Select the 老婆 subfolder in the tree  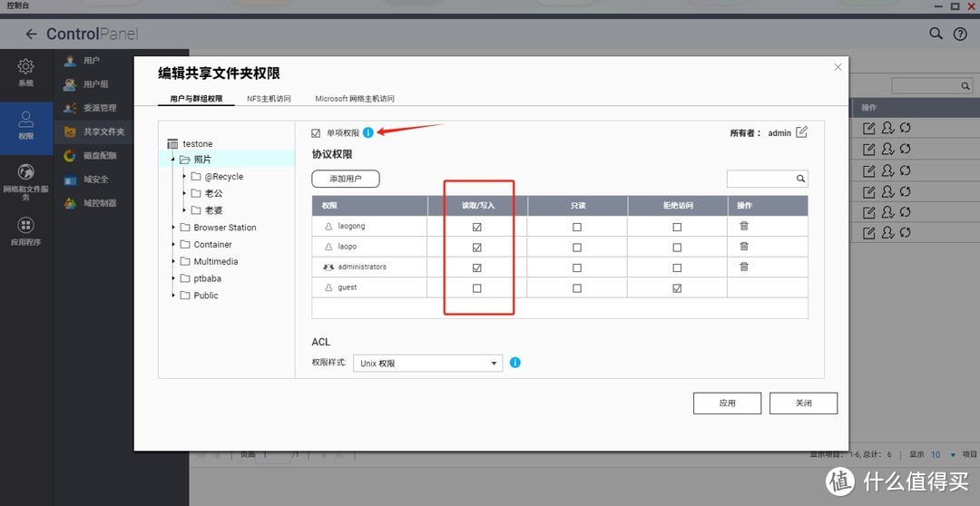pyautogui.click(x=214, y=210)
